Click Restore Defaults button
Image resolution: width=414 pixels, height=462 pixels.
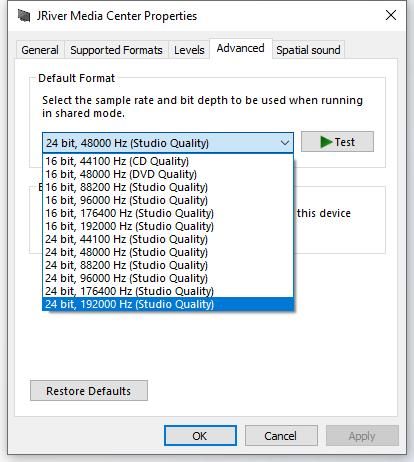coord(89,391)
